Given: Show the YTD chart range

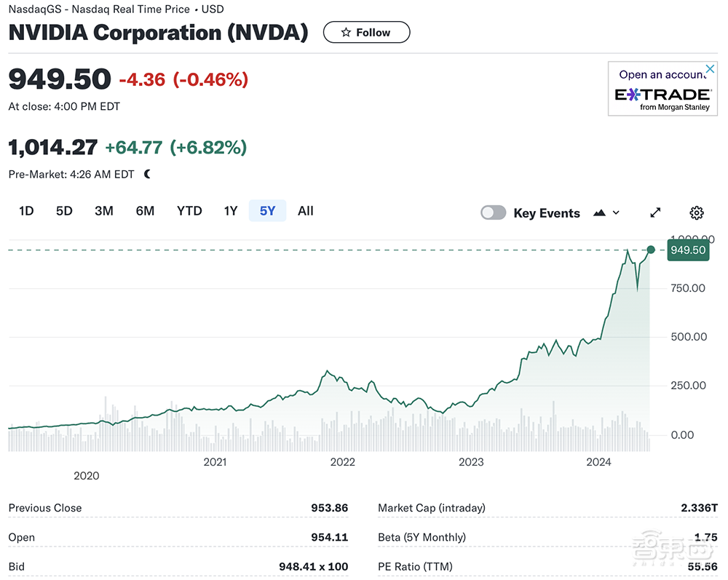Looking at the screenshot, I should (x=189, y=211).
